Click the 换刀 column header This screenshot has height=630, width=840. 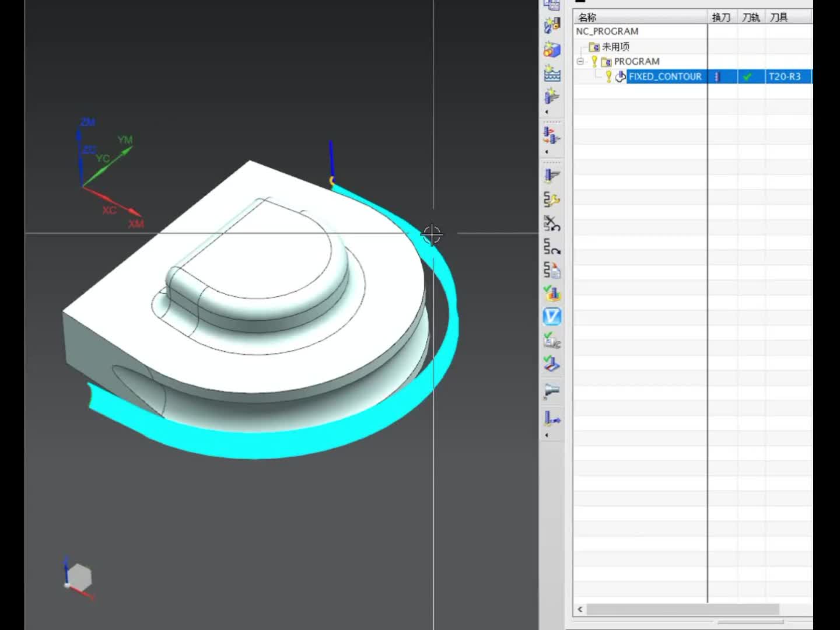point(723,17)
